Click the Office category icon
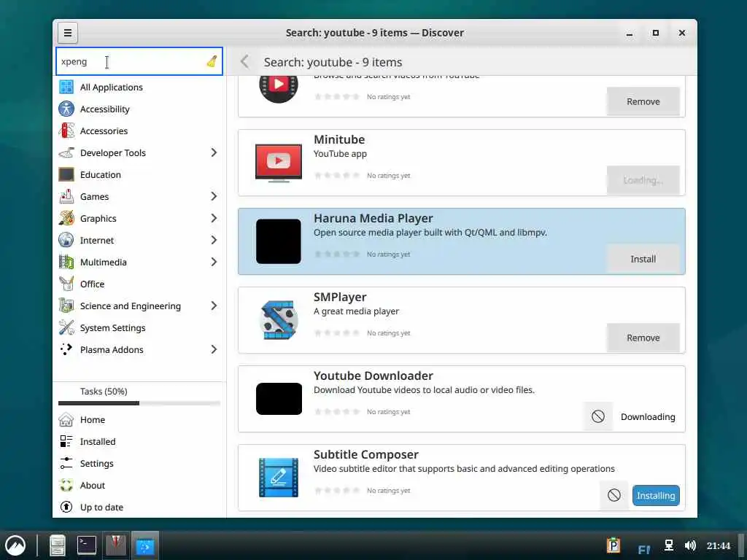 (66, 284)
